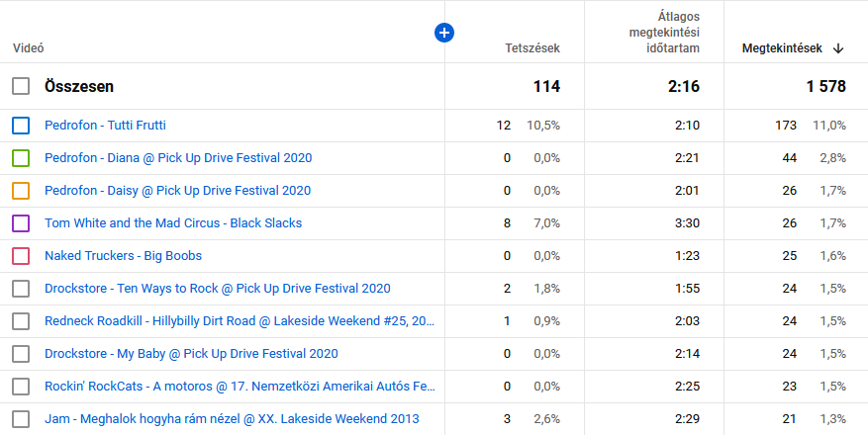Viewport: 868px width, 435px height.
Task: Check the Pedrofon - Tutti Frutti checkbox
Action: click(21, 126)
